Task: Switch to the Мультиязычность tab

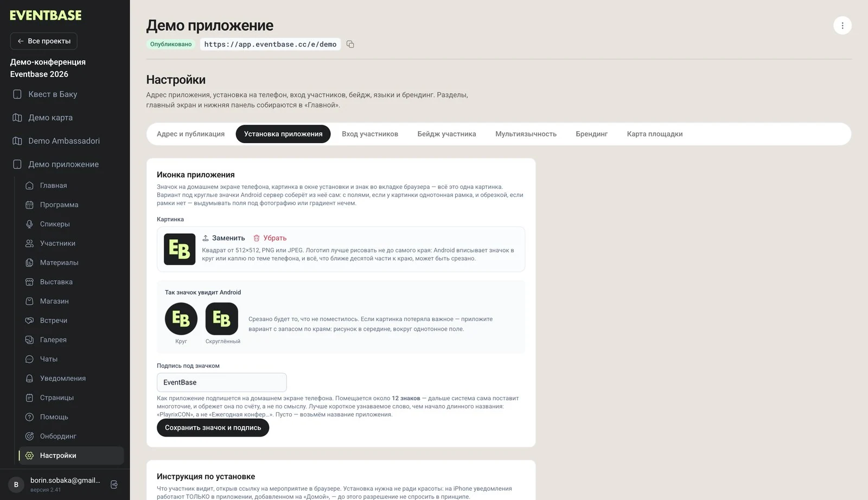Action: point(526,134)
